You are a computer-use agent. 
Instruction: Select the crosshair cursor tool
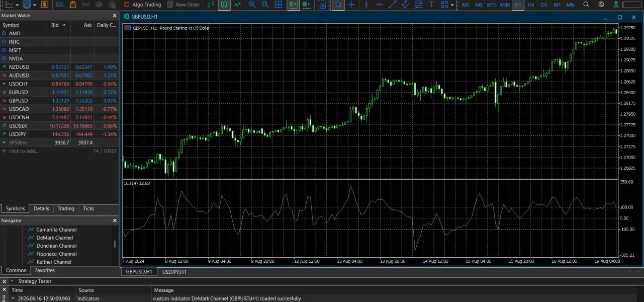351,5
